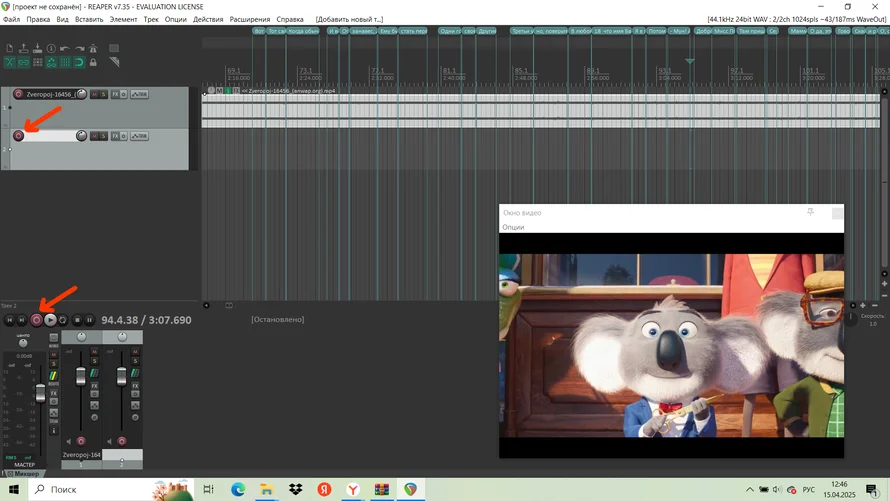Open trim envelope button on track 2
The height and width of the screenshot is (501, 890).
(140, 136)
